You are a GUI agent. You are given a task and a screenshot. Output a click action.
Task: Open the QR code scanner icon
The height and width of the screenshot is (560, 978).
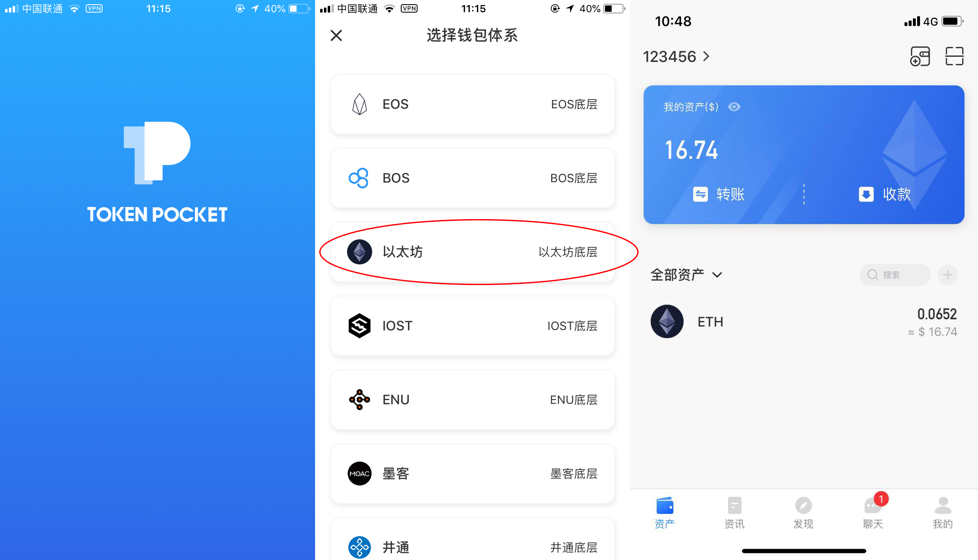954,56
